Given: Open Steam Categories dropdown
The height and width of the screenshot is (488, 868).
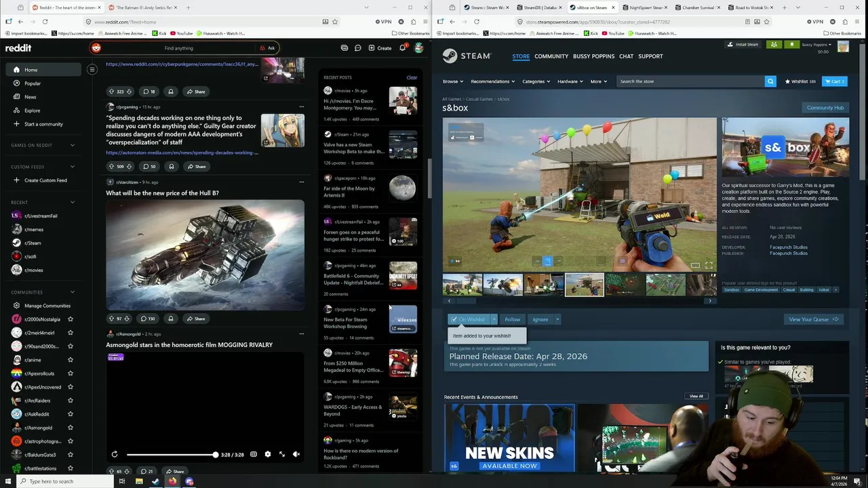Looking at the screenshot, I should point(536,81).
